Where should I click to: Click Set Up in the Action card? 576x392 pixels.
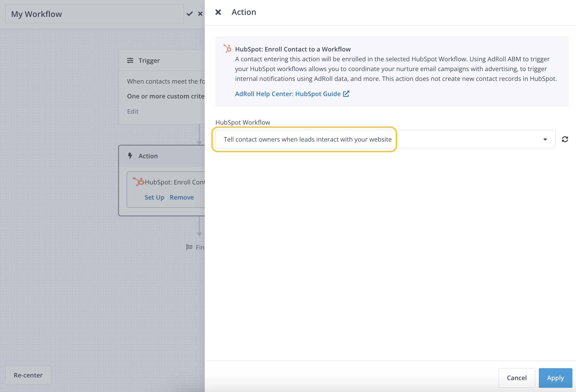(154, 197)
